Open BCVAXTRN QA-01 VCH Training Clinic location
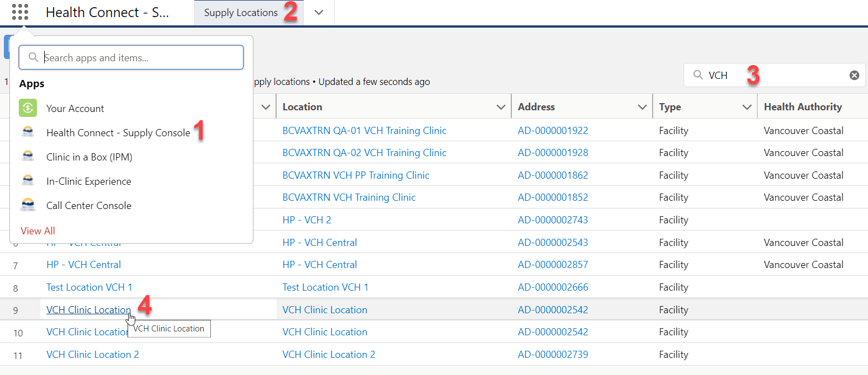The image size is (868, 375). click(364, 131)
